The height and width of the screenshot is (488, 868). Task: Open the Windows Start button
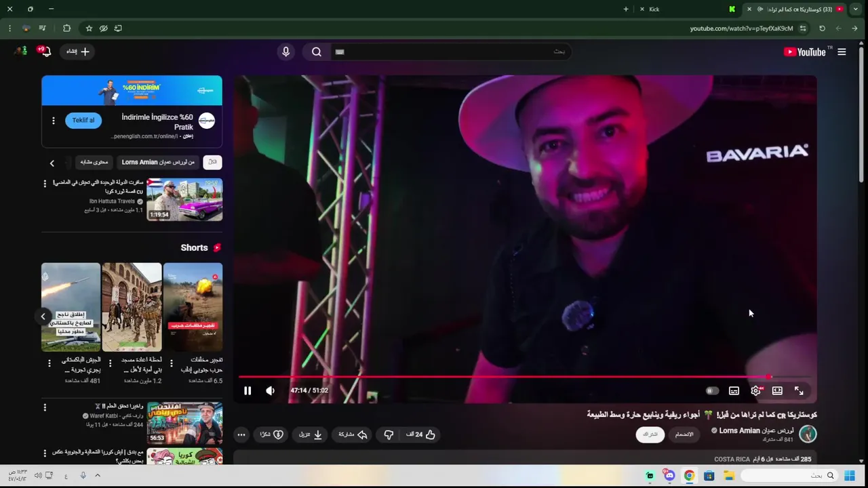[x=850, y=476]
